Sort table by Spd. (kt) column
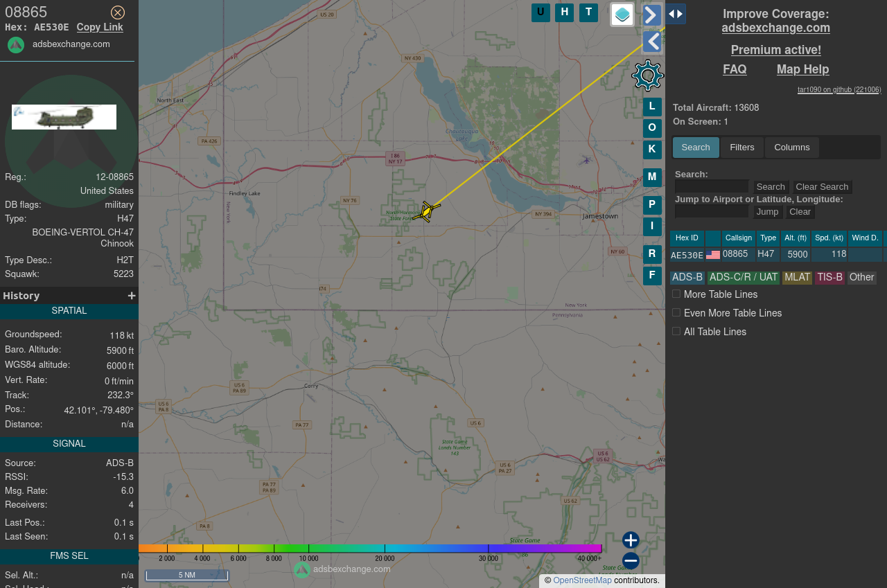This screenshot has width=887, height=588. (829, 238)
